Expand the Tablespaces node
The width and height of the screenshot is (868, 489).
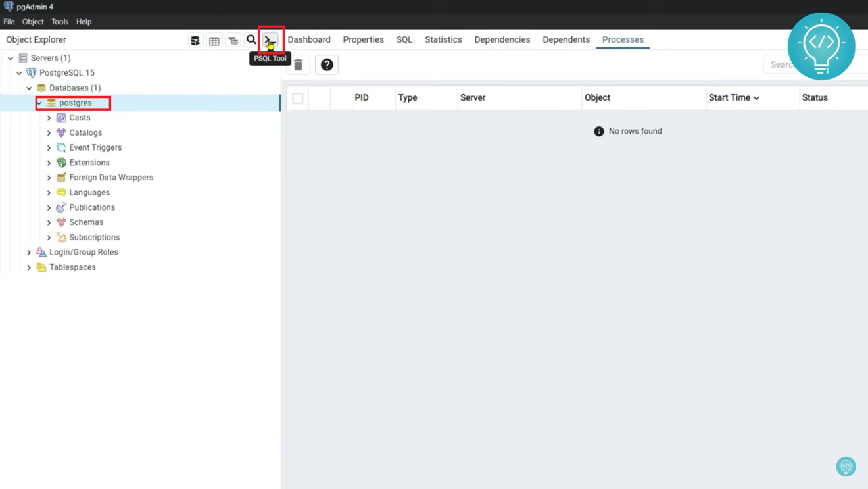pyautogui.click(x=29, y=267)
